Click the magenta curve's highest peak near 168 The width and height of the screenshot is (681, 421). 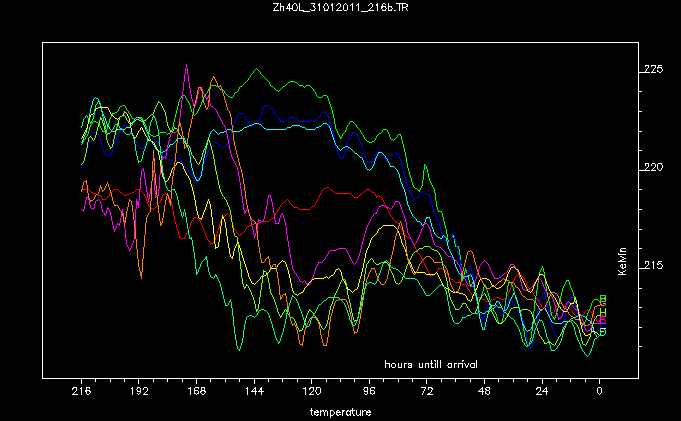pyautogui.click(x=186, y=65)
